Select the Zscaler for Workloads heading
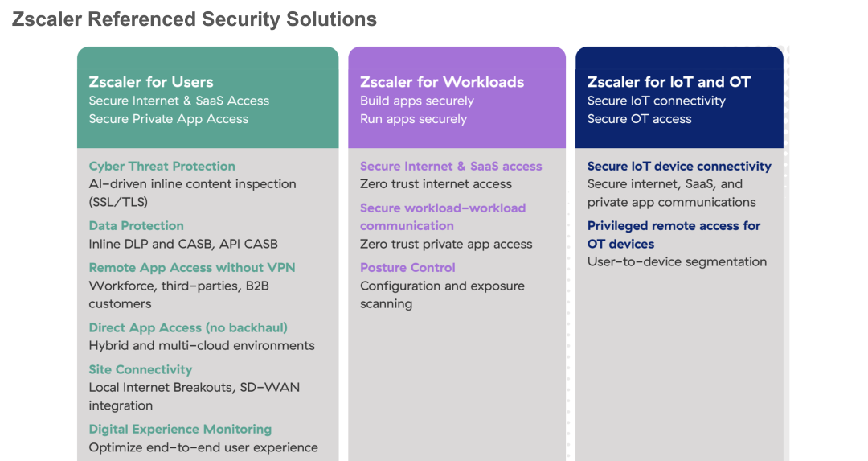Screen dimensions: 868x461 [x=441, y=82]
